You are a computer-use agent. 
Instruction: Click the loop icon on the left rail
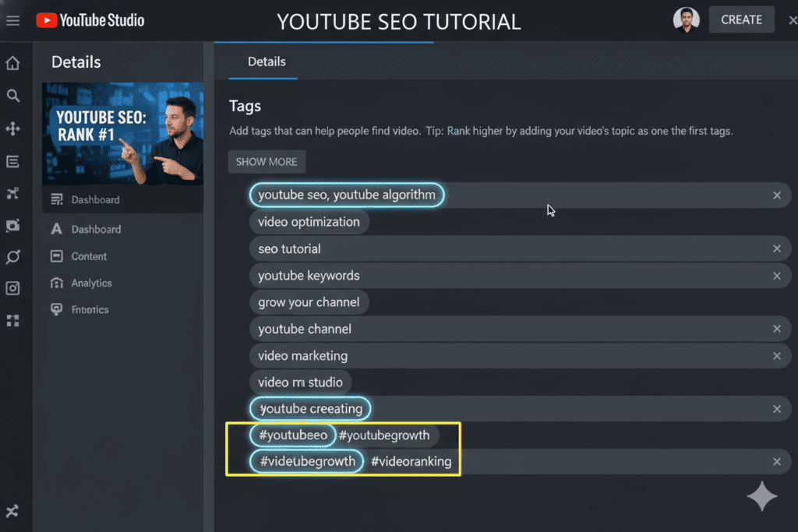(12, 256)
